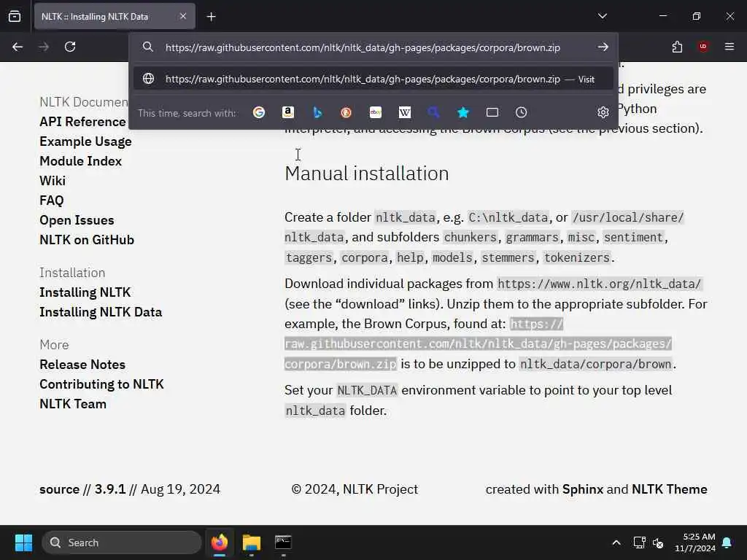747x560 pixels.
Task: Select the Installing NLTK Data tab
Action: click(115, 16)
